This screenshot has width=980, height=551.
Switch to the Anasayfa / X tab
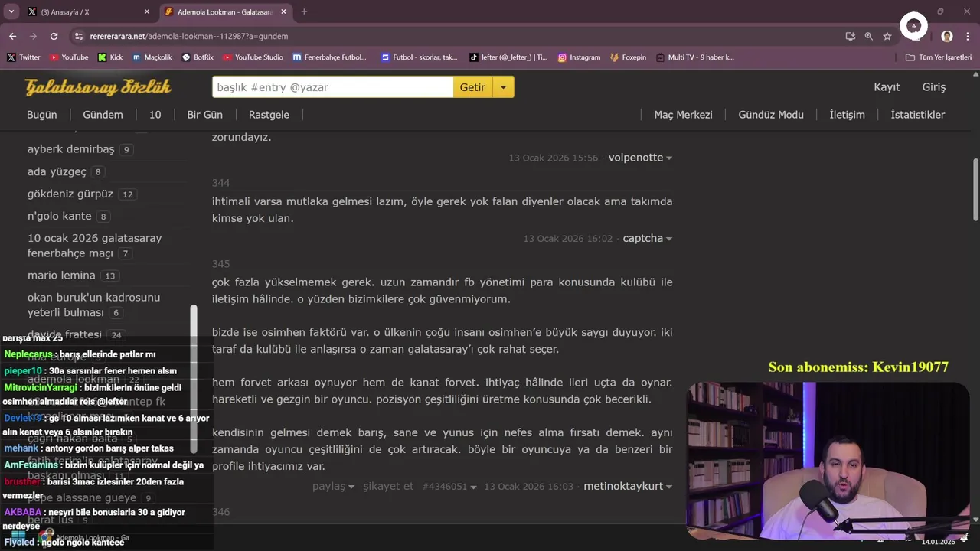[88, 11]
